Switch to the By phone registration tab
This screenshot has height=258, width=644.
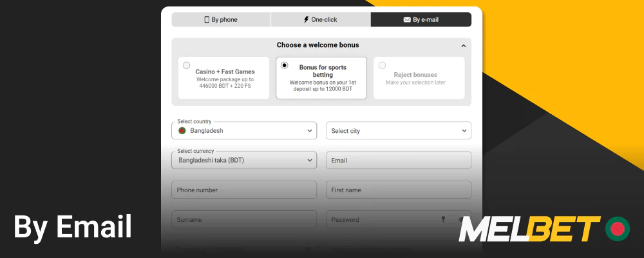(221, 20)
